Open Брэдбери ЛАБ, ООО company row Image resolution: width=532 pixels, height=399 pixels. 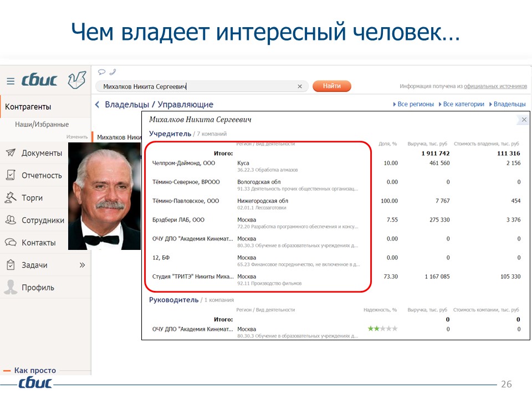pos(178,220)
